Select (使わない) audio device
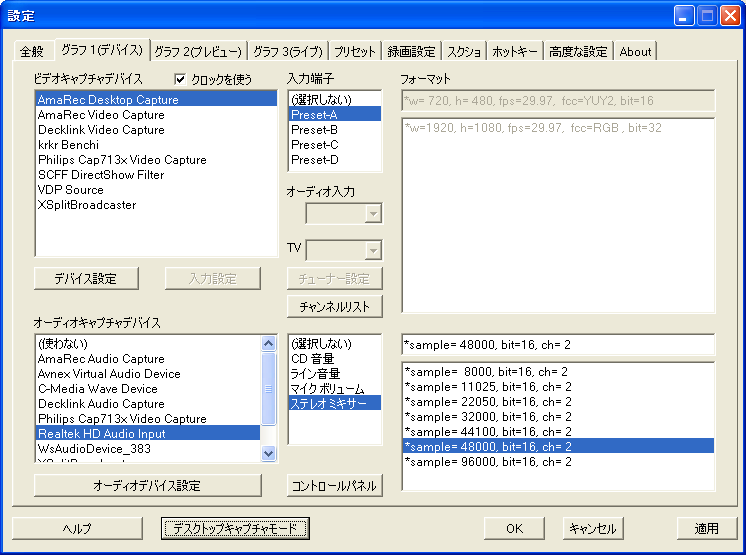 pos(148,343)
